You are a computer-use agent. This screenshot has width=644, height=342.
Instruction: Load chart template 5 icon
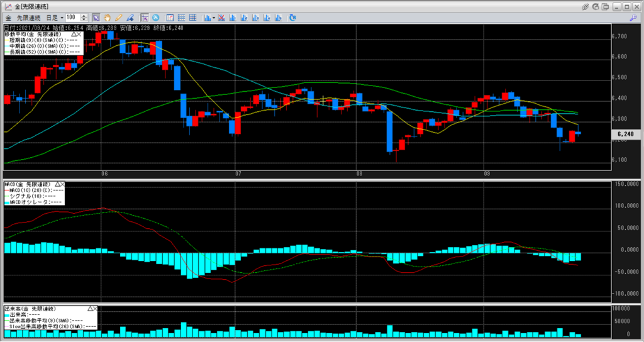pos(279,18)
